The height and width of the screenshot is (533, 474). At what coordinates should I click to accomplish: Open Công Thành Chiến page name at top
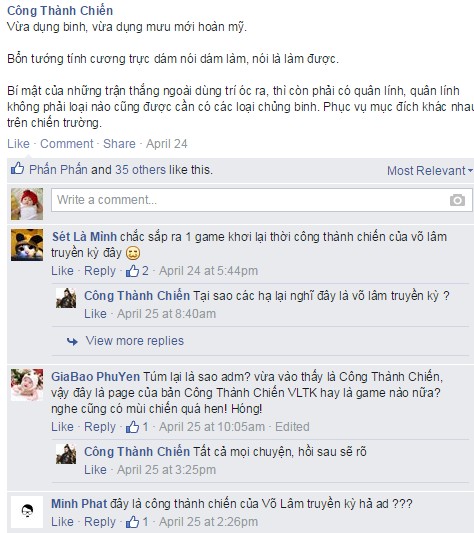[60, 11]
